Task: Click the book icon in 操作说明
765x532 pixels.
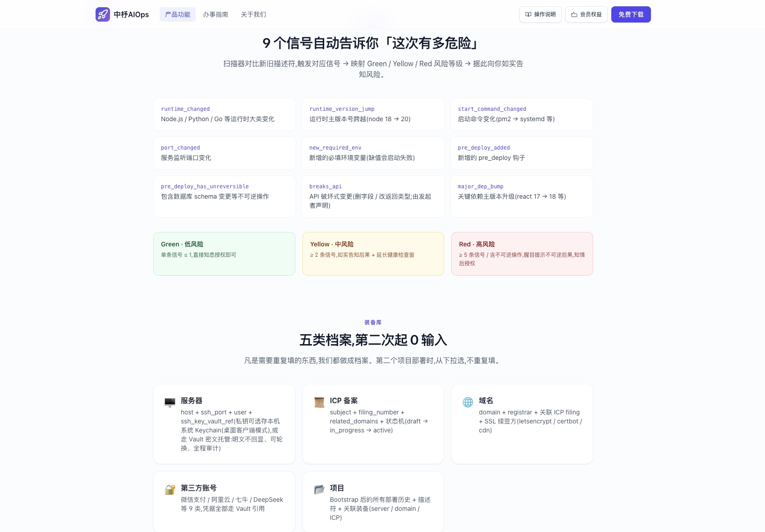Action: click(528, 14)
